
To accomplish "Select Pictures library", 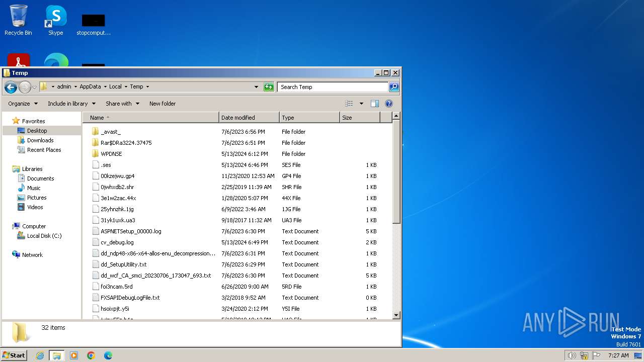I will 37,198.
